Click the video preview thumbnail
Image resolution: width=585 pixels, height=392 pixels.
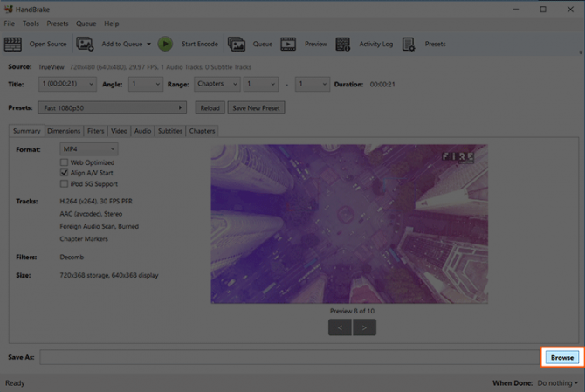(349, 224)
